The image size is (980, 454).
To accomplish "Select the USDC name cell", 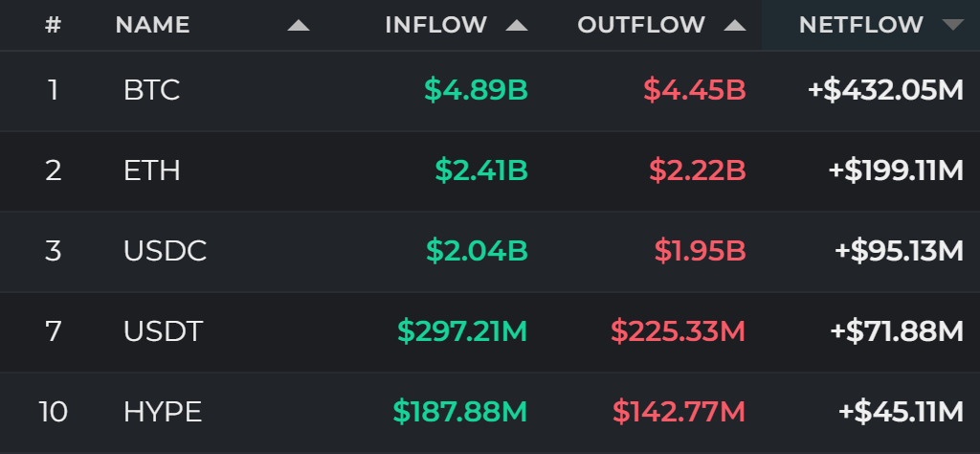I will click(x=165, y=251).
